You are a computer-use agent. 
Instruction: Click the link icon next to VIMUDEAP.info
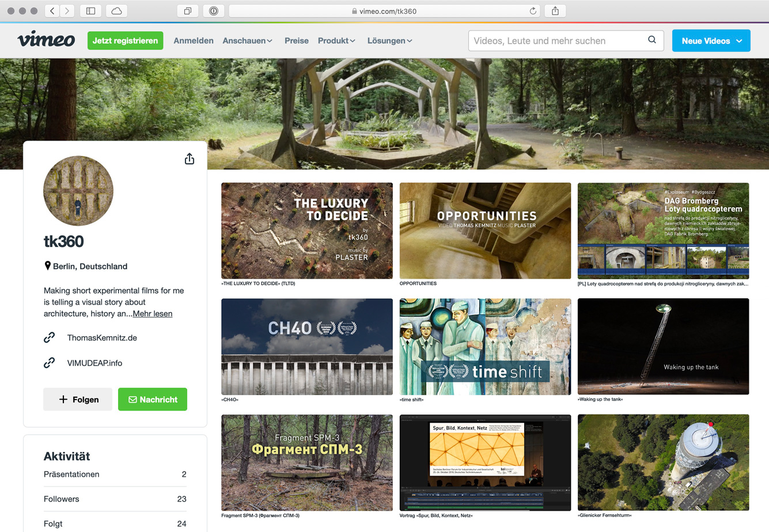(x=50, y=363)
